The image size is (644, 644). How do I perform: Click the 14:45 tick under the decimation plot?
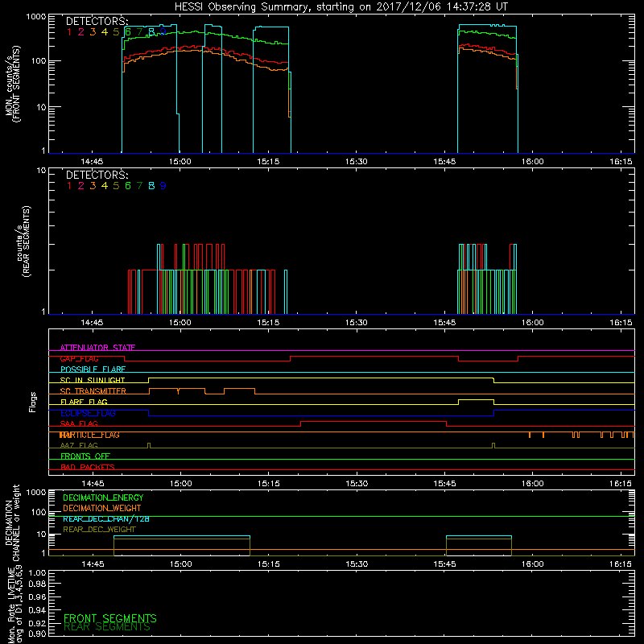93,564
